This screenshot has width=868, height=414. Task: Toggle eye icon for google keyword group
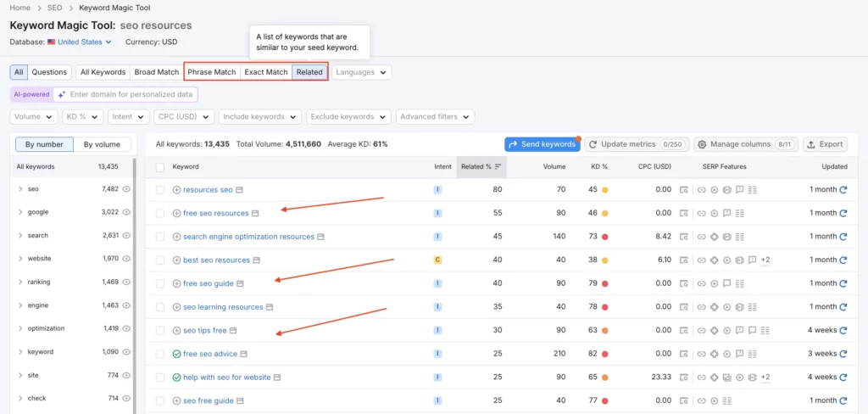[x=126, y=212]
